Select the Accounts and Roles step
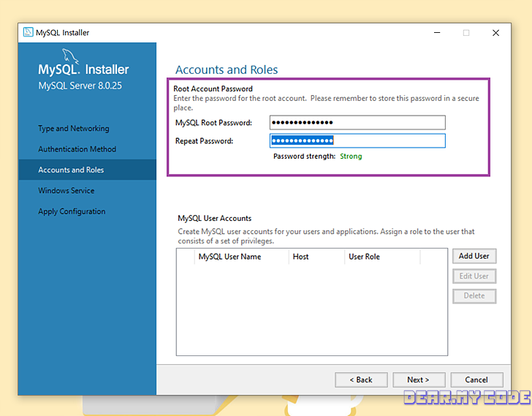 point(87,170)
